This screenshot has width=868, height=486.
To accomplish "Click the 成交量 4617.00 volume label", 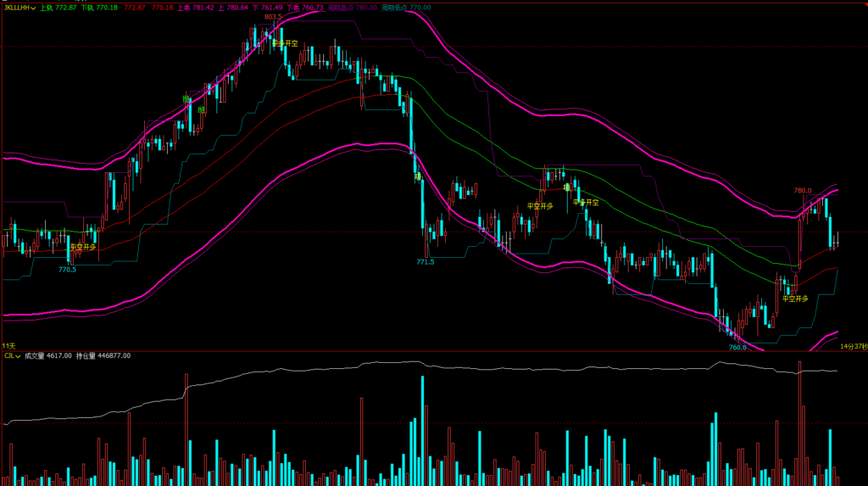I will coord(48,356).
